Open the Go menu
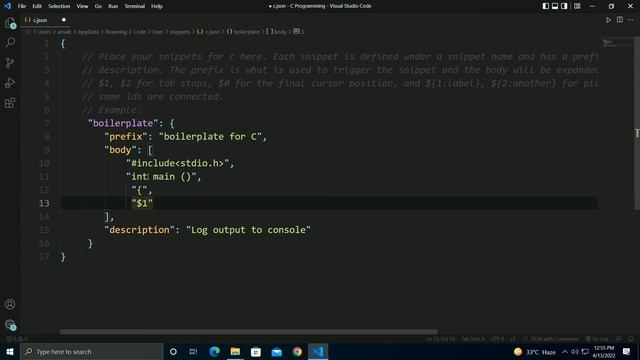The width and height of the screenshot is (640, 360). (98, 6)
